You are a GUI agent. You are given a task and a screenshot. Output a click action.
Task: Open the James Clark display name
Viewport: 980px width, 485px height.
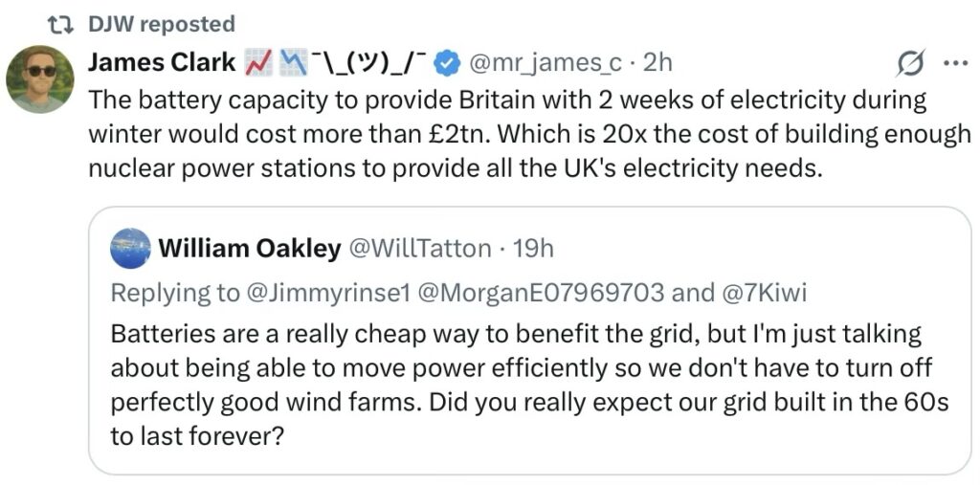pos(161,63)
